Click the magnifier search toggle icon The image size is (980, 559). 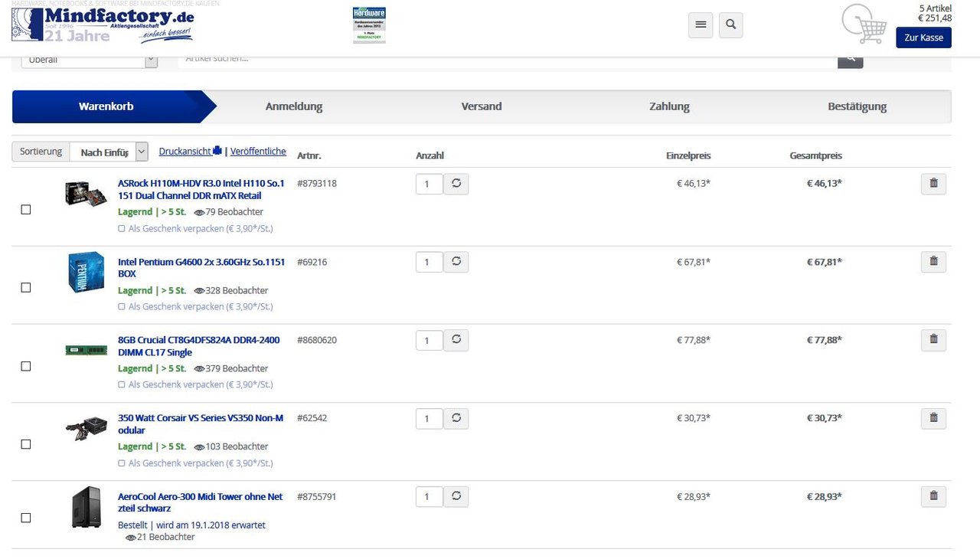pos(731,25)
